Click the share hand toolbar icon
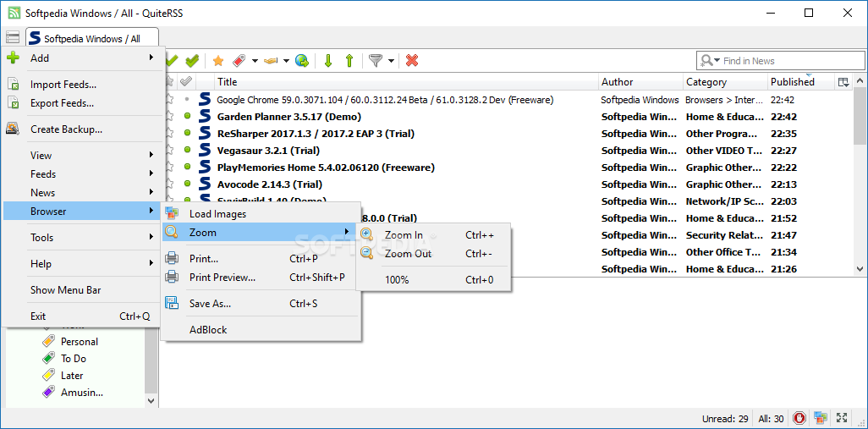 pos(271,61)
